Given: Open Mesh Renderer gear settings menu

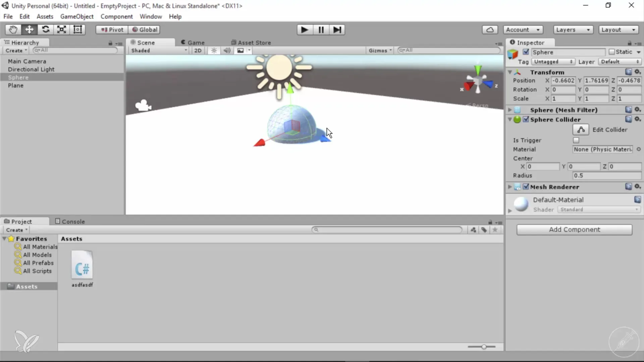Looking at the screenshot, I should (638, 186).
